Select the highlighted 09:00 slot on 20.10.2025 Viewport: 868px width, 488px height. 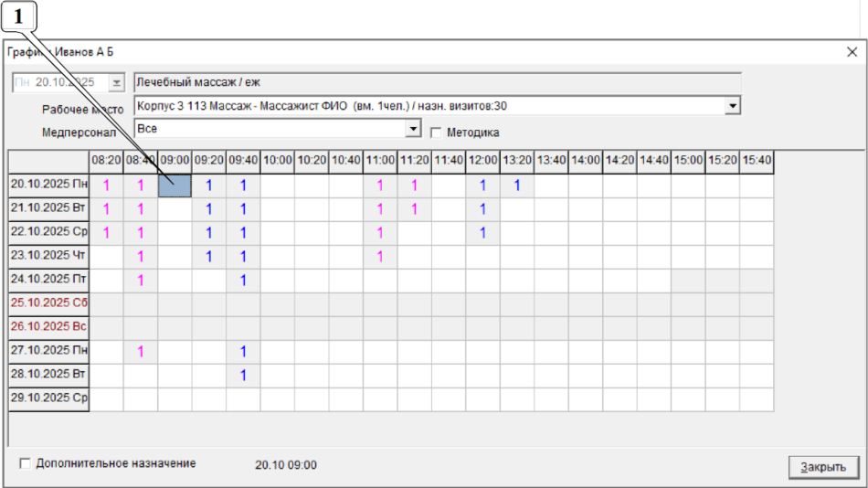click(175, 186)
